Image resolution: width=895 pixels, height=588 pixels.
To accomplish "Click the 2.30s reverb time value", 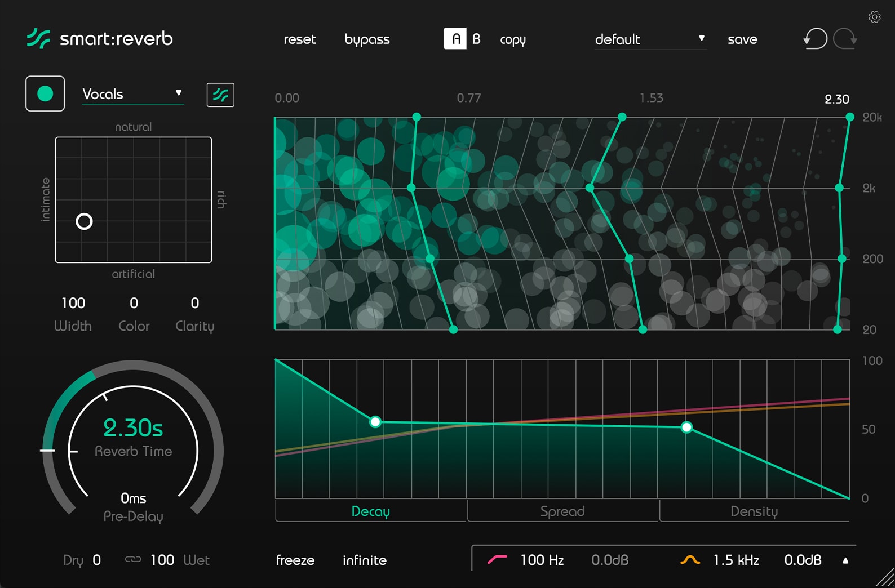I will pyautogui.click(x=133, y=428).
